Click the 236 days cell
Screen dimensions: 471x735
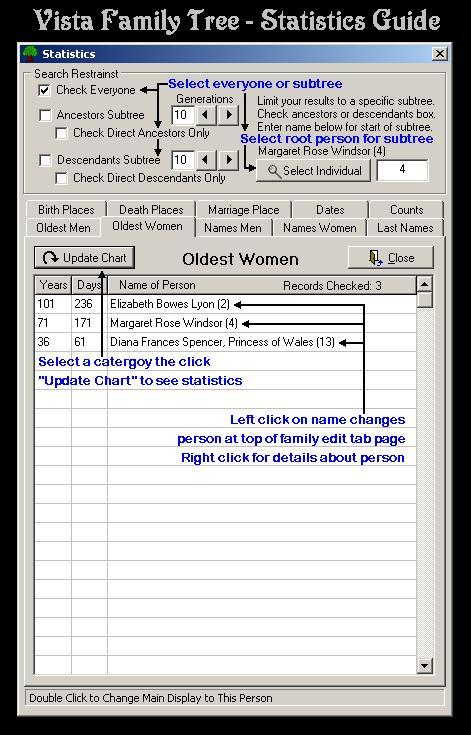coord(89,304)
